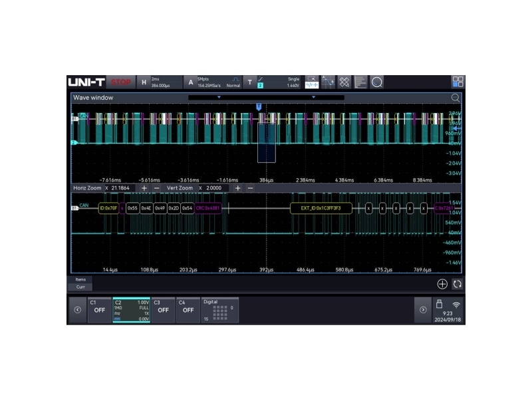Viewport: 532px width, 399px height.
Task: Open the list view icon in toolbar
Action: tap(360, 82)
